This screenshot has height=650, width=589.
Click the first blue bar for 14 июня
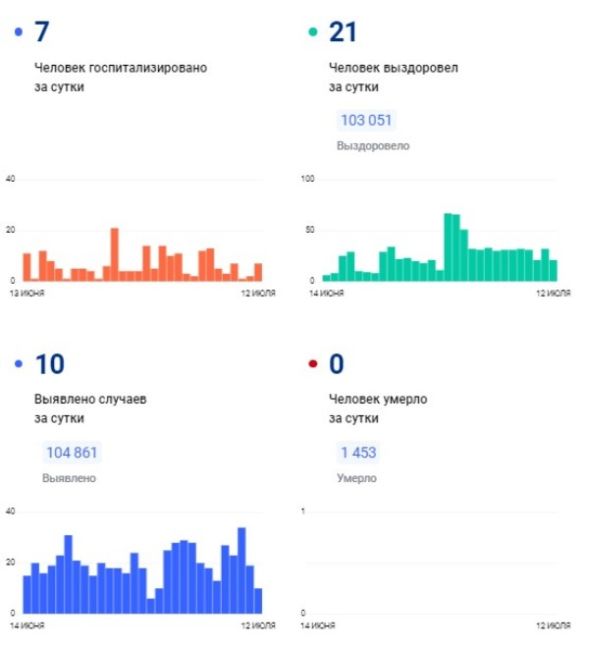pos(27,594)
